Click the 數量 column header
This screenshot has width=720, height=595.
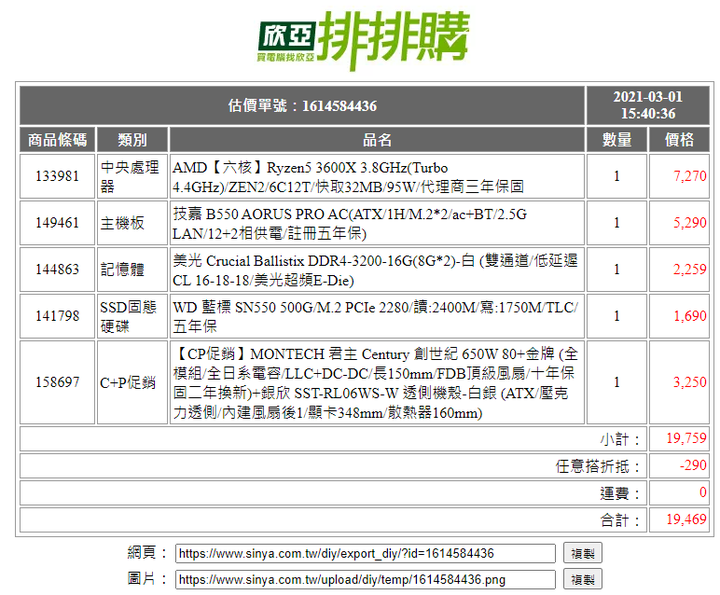617,140
